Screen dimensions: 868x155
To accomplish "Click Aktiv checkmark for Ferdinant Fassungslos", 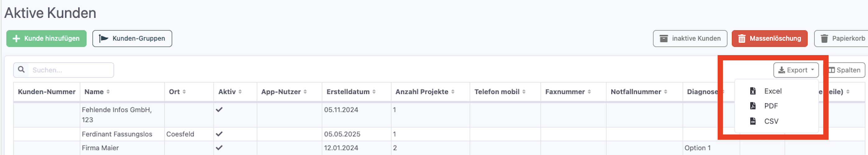I will click(x=219, y=134).
